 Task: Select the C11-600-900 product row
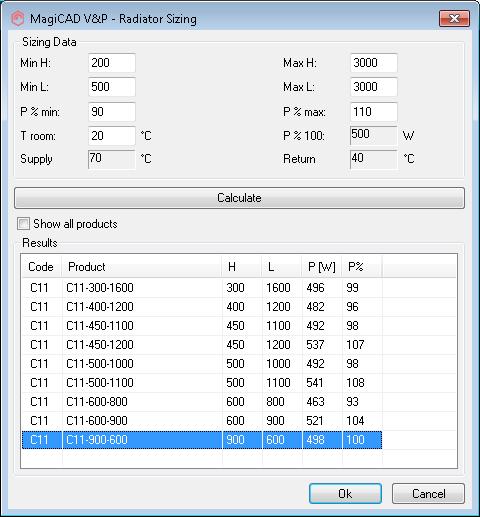pos(202,421)
